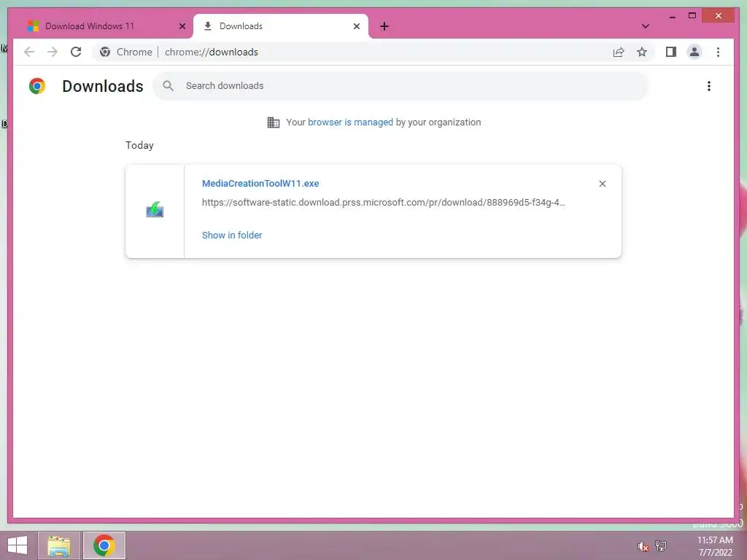This screenshot has height=560, width=747.
Task: Focus the Search downloads field
Action: point(400,86)
